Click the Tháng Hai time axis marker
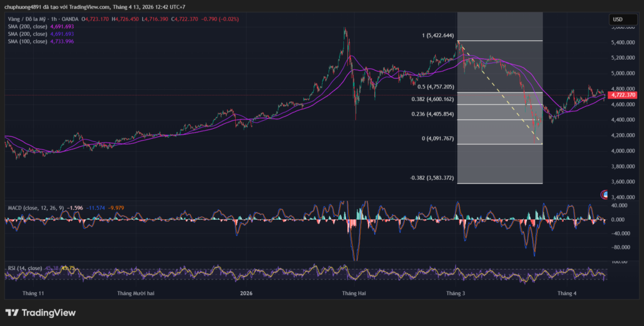The width and height of the screenshot is (644, 326). [353, 293]
